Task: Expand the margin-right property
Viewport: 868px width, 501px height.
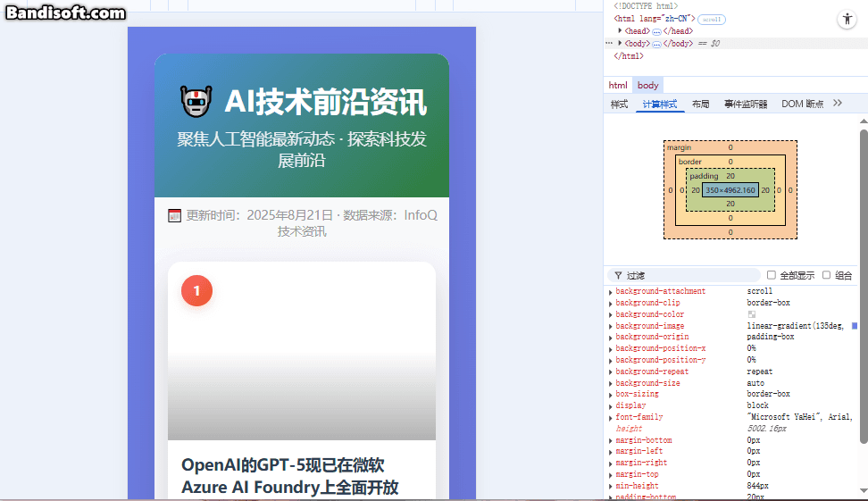Action: (x=611, y=463)
